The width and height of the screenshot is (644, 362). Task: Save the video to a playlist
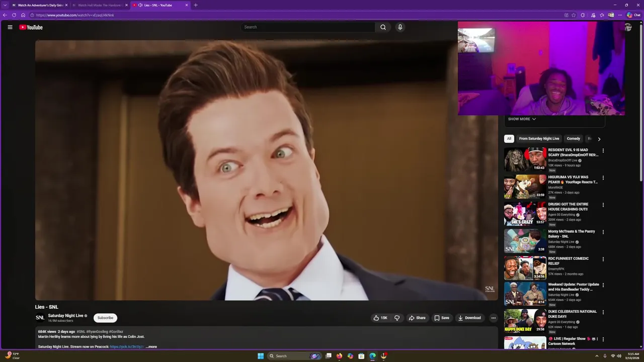(442, 318)
